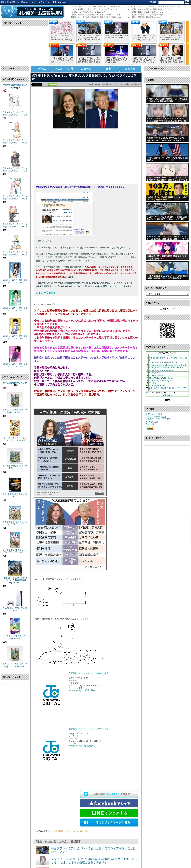The height and width of the screenshot is (868, 191).
Task: Share via LINEでシェアする button
Action: click(109, 813)
